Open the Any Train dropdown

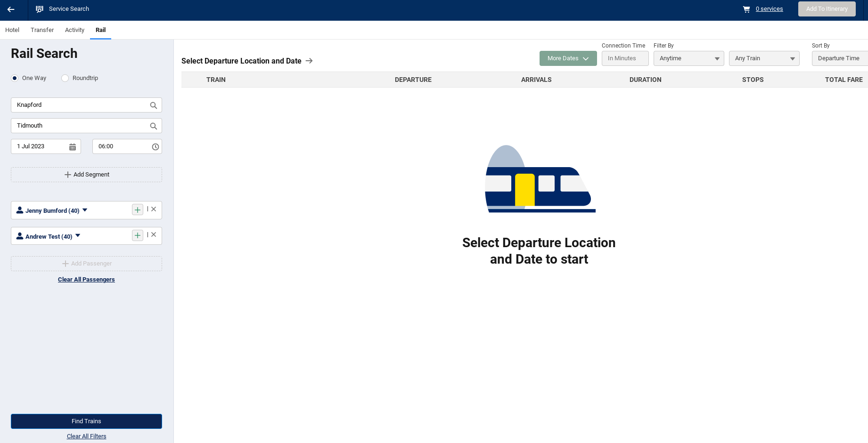point(764,58)
